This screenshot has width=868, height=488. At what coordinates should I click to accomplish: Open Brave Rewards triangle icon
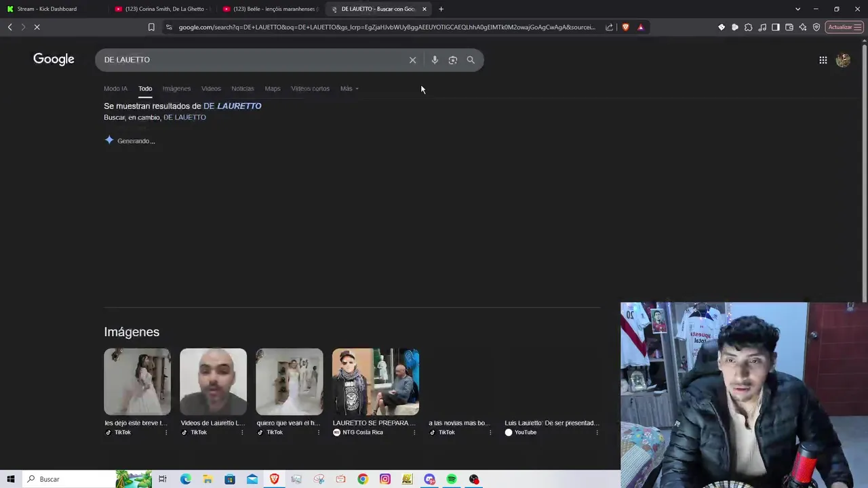pos(640,27)
